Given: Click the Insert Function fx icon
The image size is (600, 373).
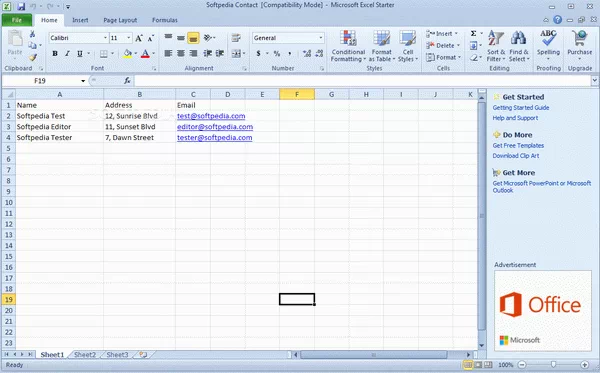Looking at the screenshot, I should (x=127, y=81).
